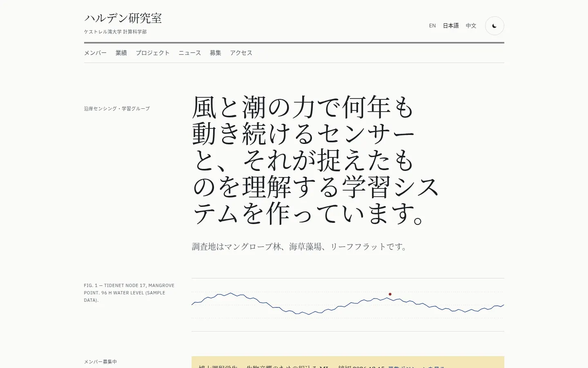
Task: Navigate to ニュース
Action: 190,53
